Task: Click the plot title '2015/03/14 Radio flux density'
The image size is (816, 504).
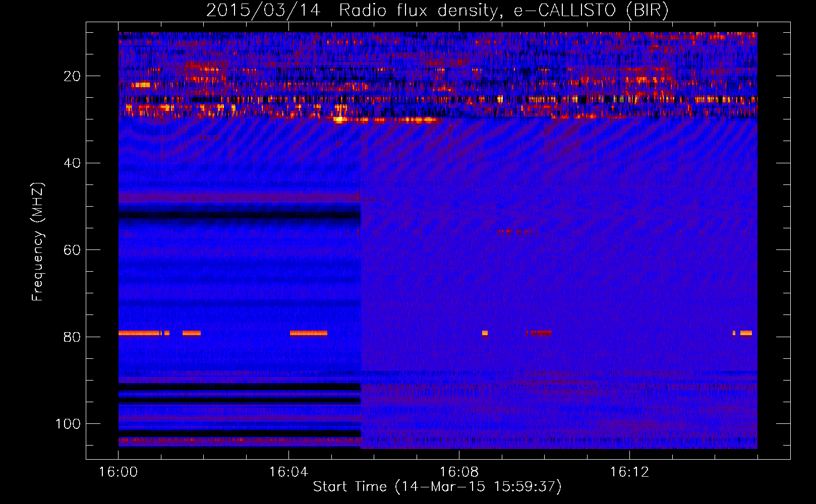Action: (x=437, y=10)
